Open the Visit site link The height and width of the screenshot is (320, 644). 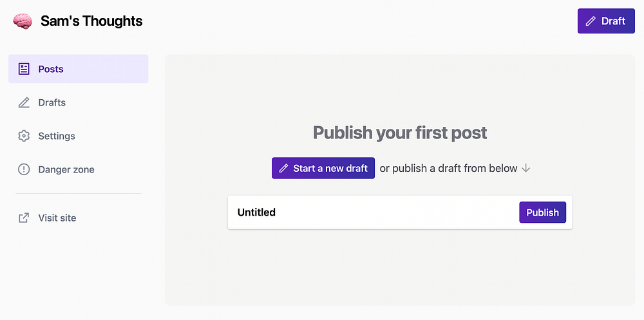point(57,218)
